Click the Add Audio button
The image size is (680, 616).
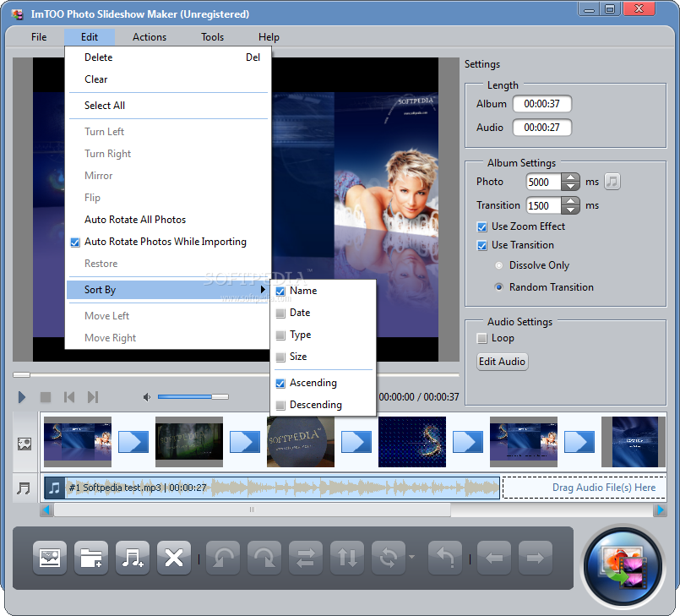133,558
